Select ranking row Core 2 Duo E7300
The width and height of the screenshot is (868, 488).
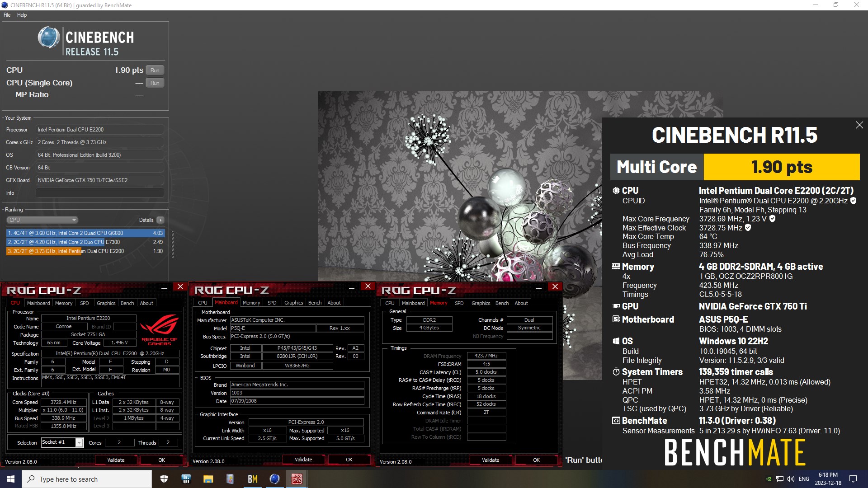[85, 242]
